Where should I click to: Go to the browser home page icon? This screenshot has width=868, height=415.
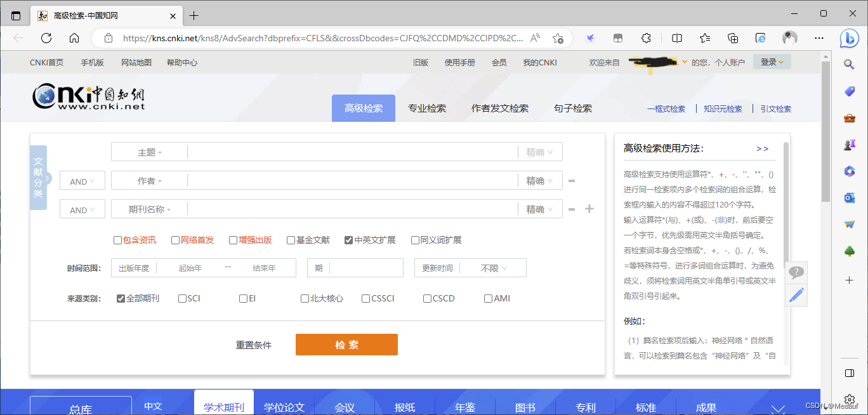click(x=74, y=38)
